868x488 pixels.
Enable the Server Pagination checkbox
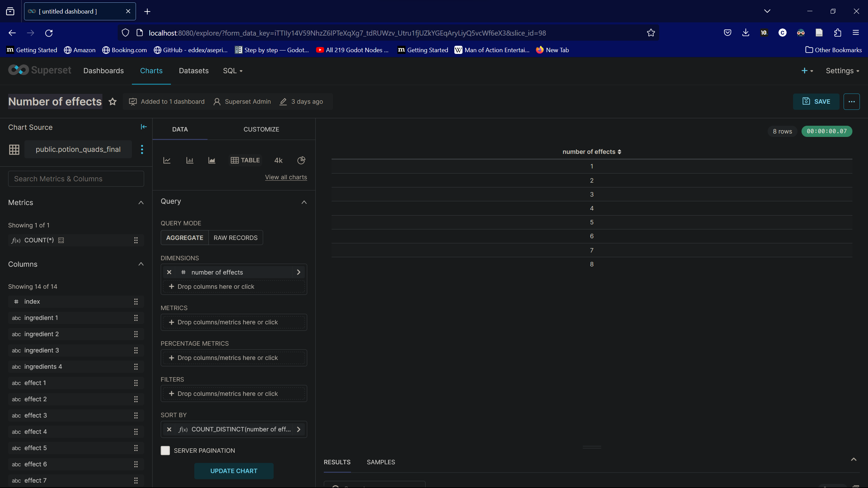click(165, 450)
